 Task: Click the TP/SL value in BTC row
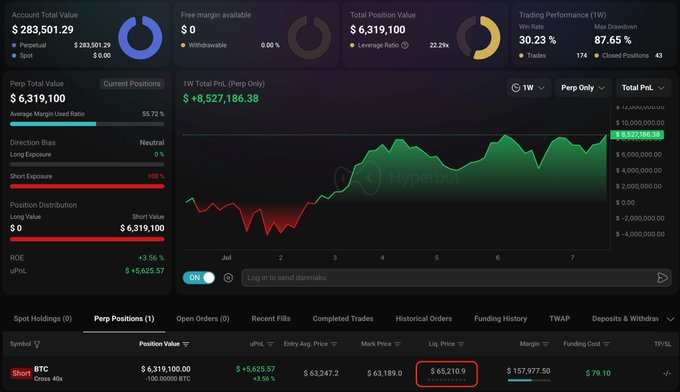[667, 373]
